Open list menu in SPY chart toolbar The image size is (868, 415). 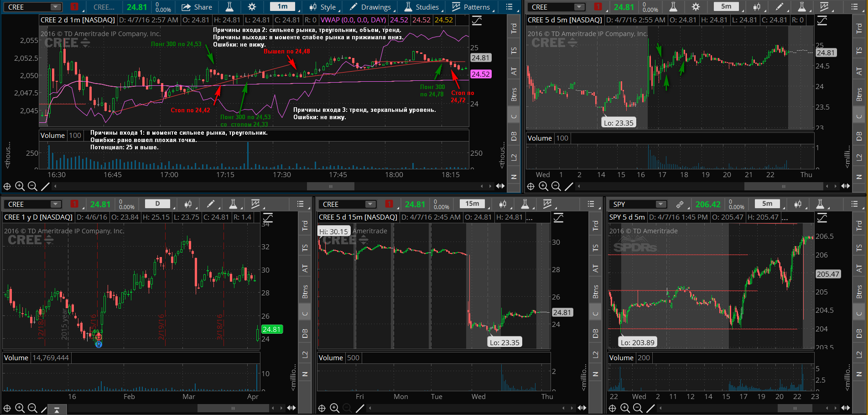coord(855,204)
